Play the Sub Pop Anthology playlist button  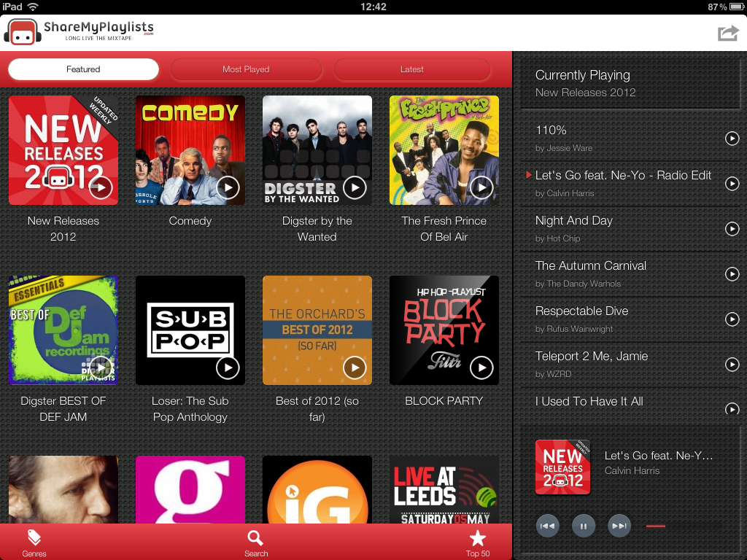click(228, 367)
